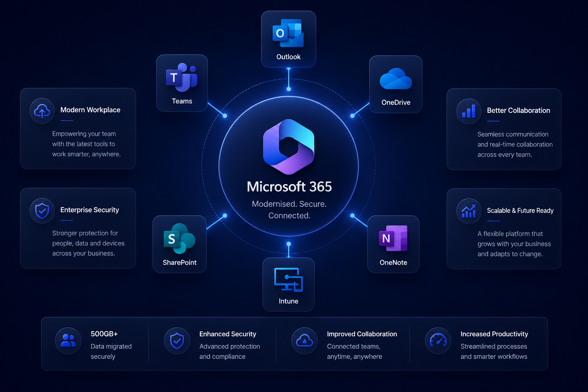588x392 pixels.
Task: Click the SharePoint app icon
Action: (179, 239)
